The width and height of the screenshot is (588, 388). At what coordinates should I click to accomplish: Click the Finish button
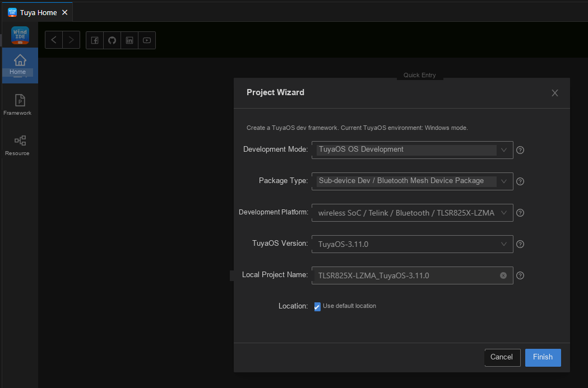[543, 358]
